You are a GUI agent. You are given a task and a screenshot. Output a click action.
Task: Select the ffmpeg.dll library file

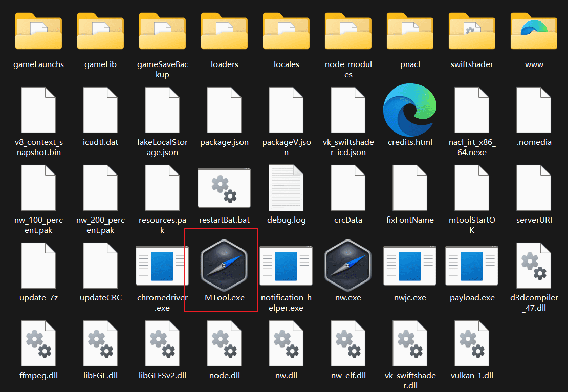coord(38,343)
